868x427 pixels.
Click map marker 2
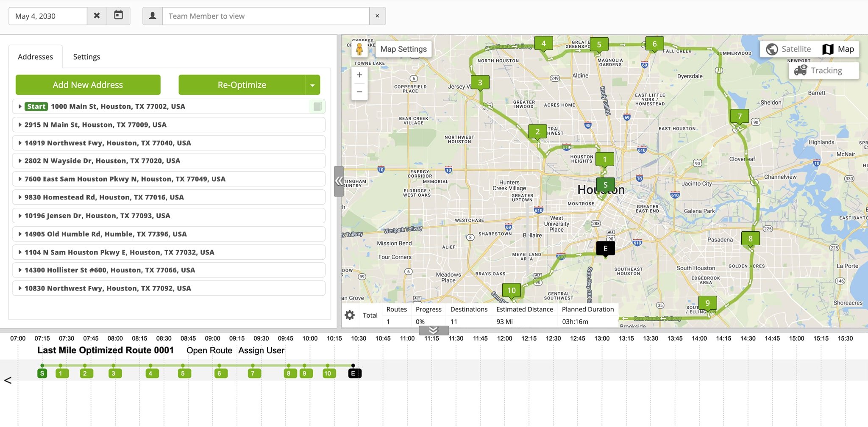point(537,132)
